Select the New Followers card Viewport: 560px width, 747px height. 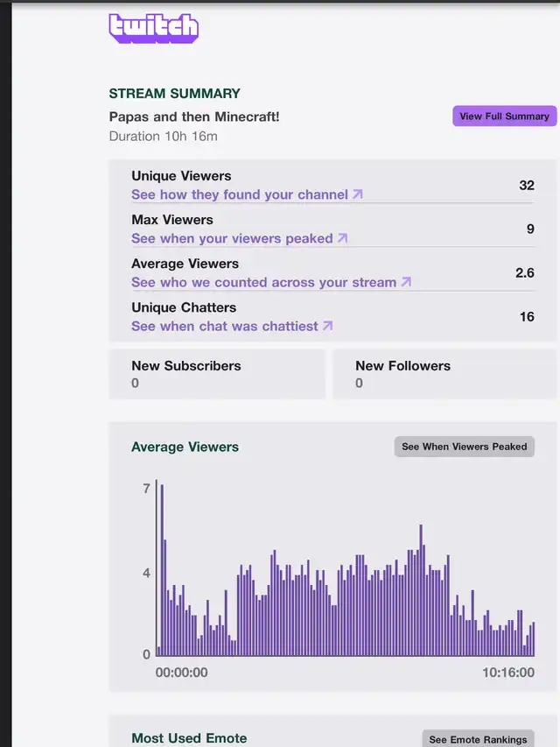coord(444,374)
